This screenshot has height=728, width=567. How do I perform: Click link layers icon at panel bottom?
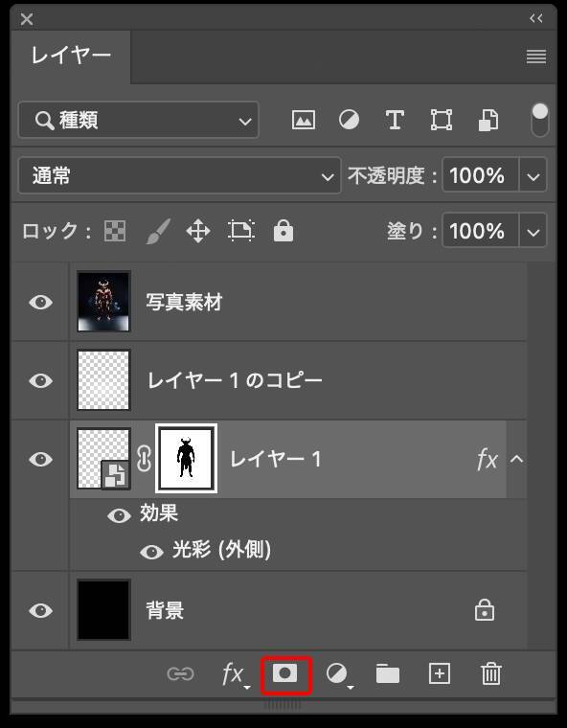pos(180,673)
